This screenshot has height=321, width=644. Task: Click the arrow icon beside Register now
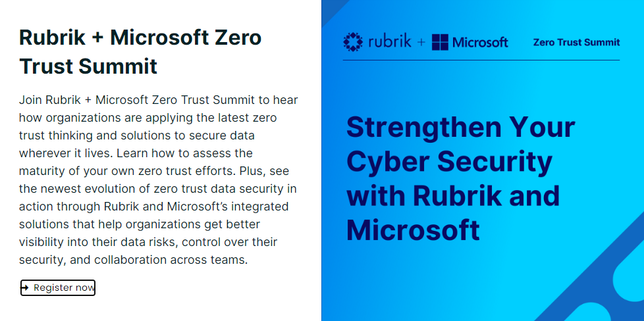(25, 287)
